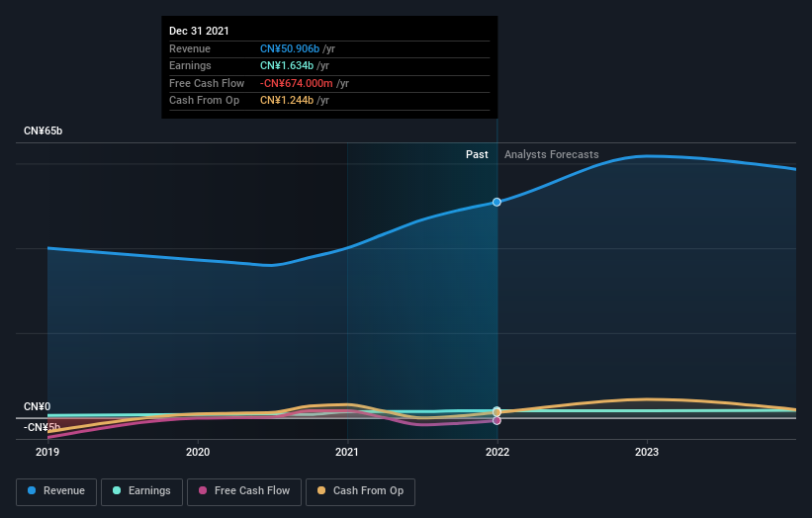Click the pink Free Cash Flow legend dot

point(203,490)
